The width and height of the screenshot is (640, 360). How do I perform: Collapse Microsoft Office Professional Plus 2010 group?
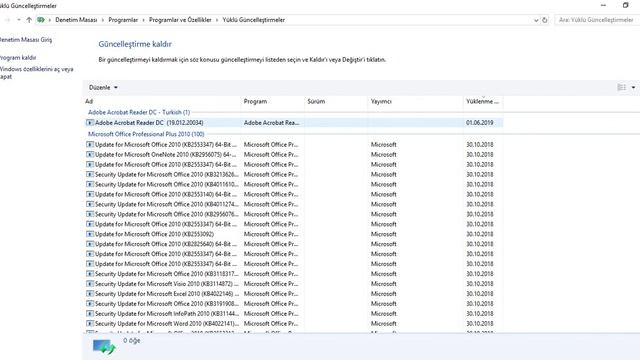[146, 134]
